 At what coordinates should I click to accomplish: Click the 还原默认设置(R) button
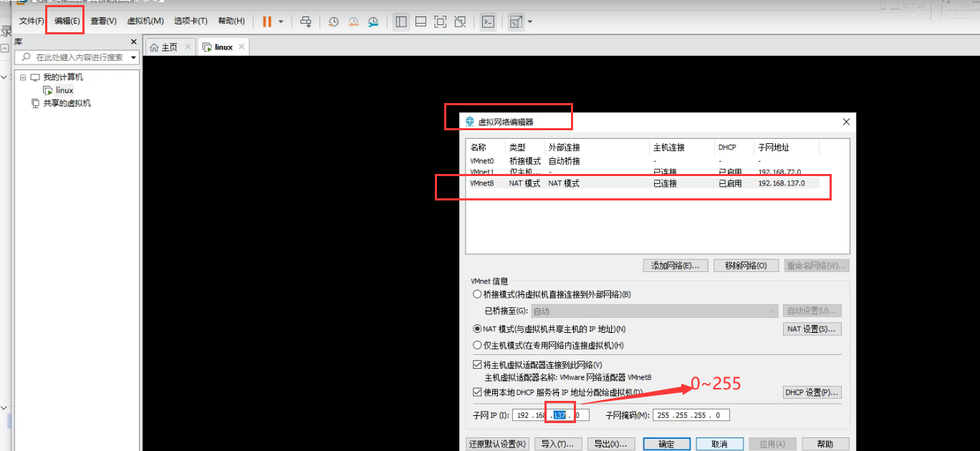(x=497, y=444)
